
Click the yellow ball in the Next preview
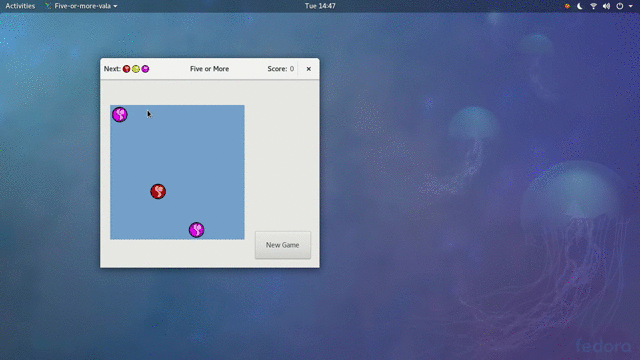(x=136, y=69)
